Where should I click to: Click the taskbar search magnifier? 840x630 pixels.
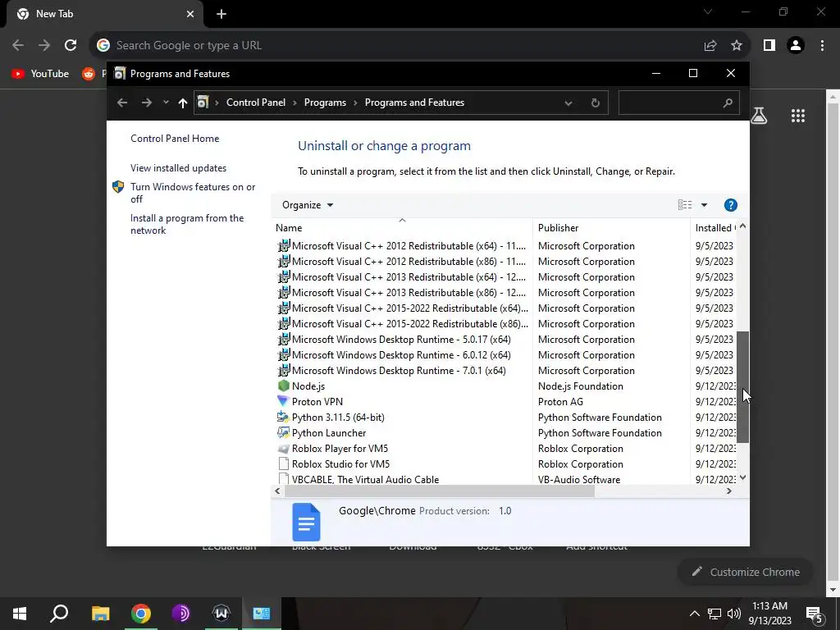tap(59, 614)
